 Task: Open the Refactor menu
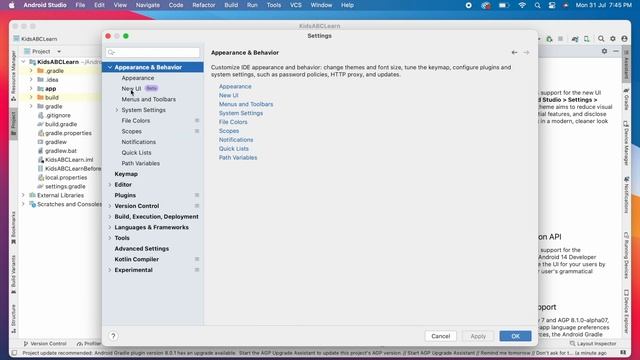coord(204,5)
